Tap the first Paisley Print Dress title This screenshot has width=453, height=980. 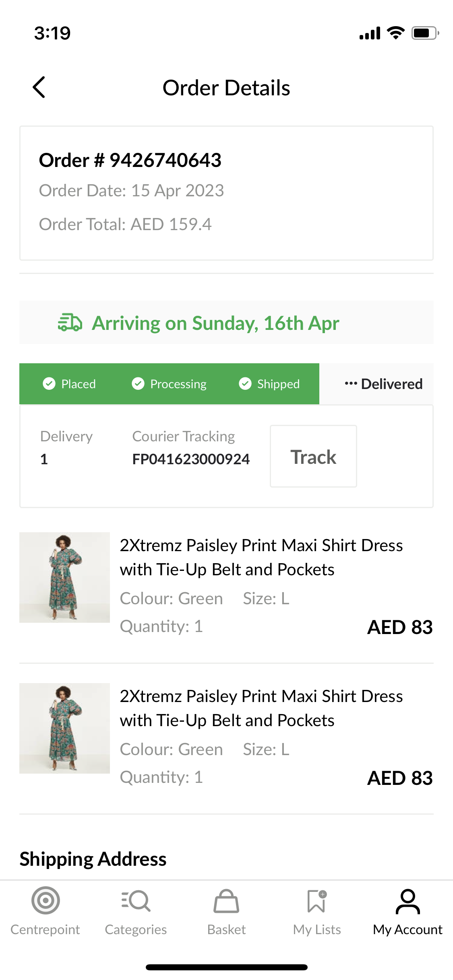(x=261, y=557)
